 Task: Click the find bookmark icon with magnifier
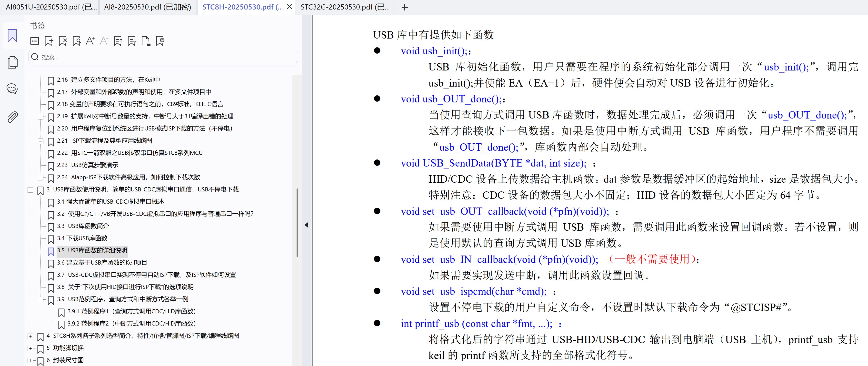(x=77, y=41)
